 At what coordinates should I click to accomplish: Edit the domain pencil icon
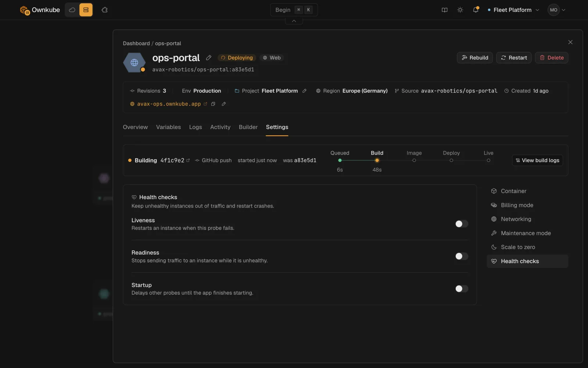[x=223, y=104]
